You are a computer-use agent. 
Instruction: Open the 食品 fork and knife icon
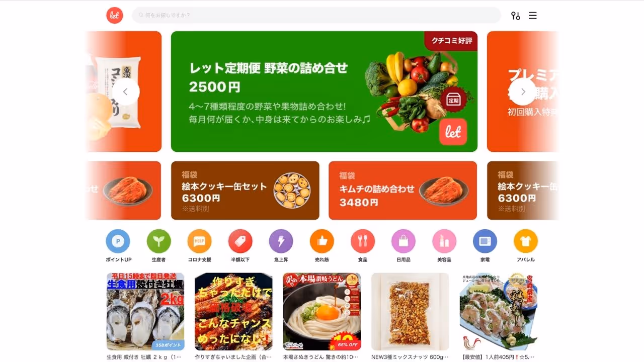(x=363, y=241)
